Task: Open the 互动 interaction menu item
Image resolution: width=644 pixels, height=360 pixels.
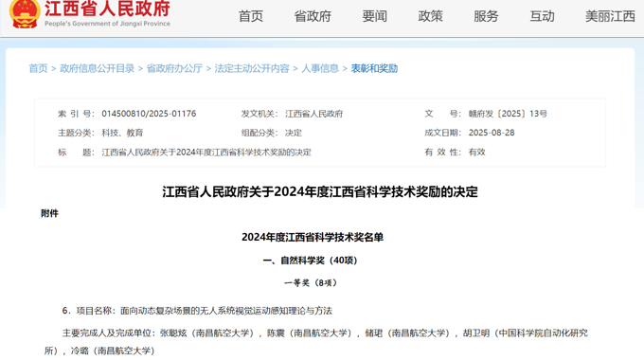Action: tap(542, 16)
